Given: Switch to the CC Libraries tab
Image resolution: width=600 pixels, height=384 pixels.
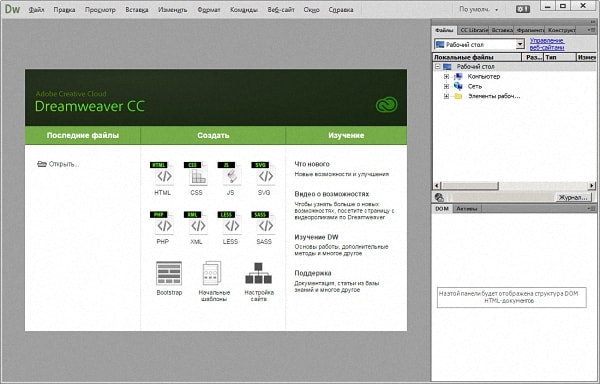Looking at the screenshot, I should [x=473, y=30].
